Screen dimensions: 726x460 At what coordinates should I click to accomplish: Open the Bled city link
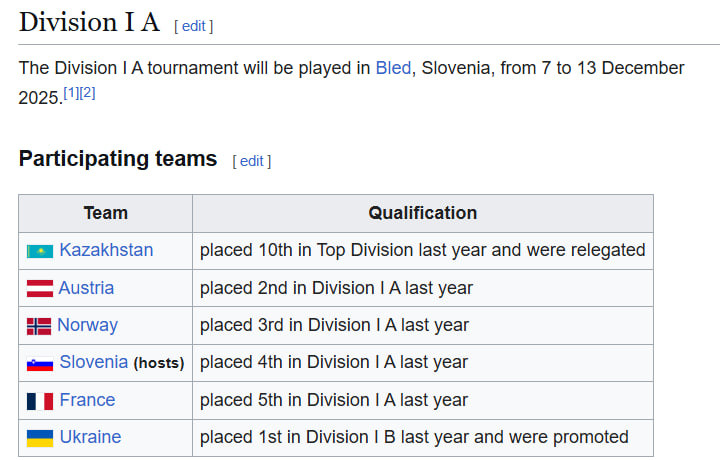point(393,68)
